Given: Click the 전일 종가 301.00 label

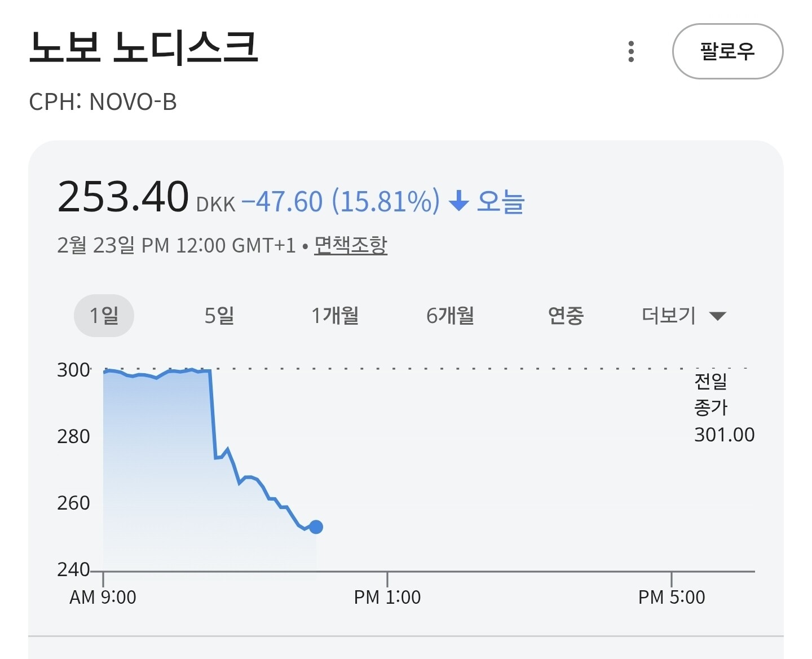Looking at the screenshot, I should [x=723, y=408].
